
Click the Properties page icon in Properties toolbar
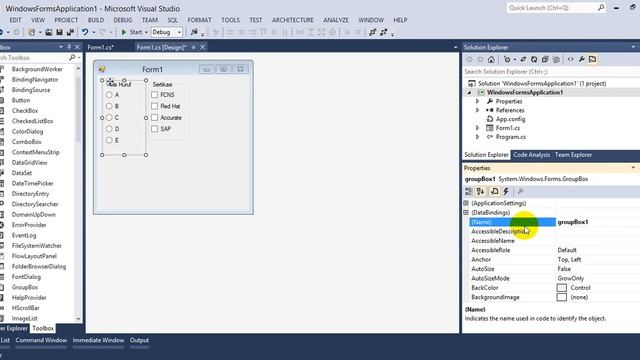pyautogui.click(x=494, y=191)
